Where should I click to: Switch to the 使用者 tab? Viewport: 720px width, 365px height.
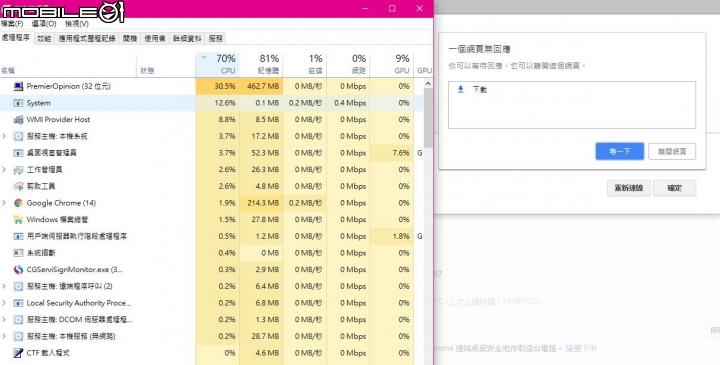coord(155,39)
